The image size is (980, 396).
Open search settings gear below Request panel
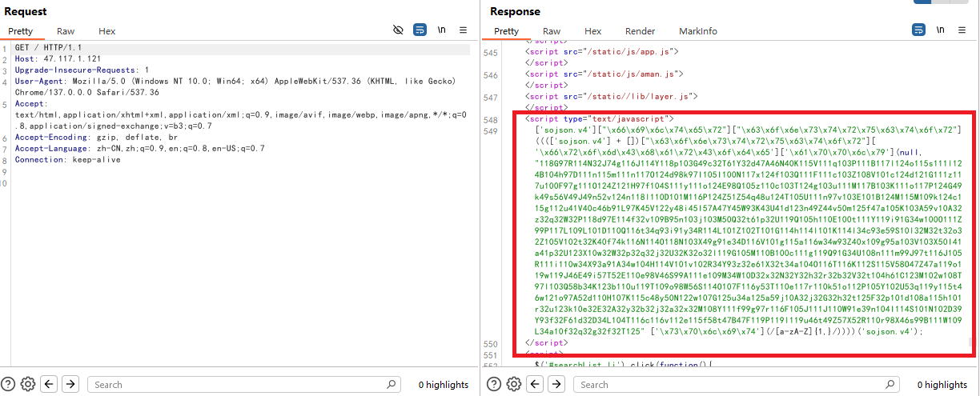28,384
